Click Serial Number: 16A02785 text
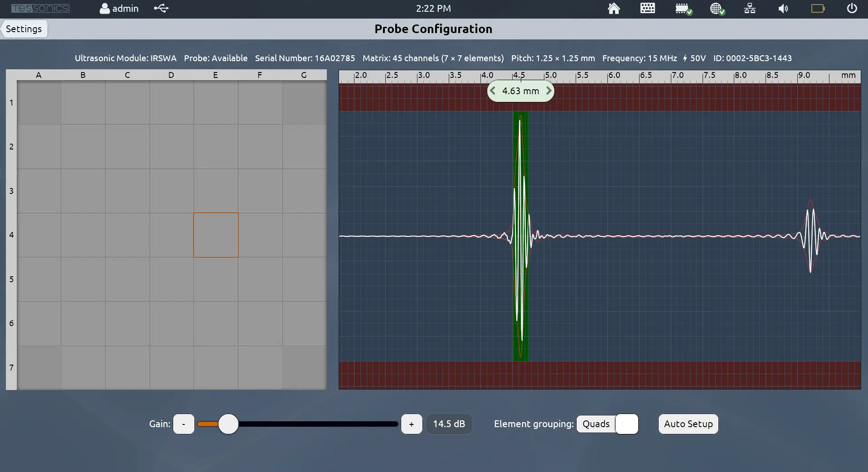Viewport: 868px width, 472px height. tap(305, 58)
